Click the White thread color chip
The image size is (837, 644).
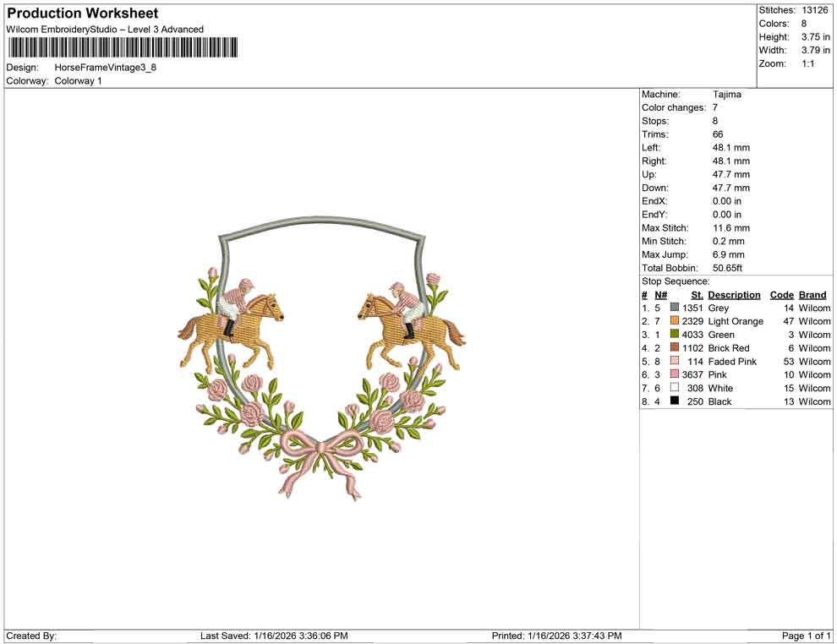click(x=673, y=388)
